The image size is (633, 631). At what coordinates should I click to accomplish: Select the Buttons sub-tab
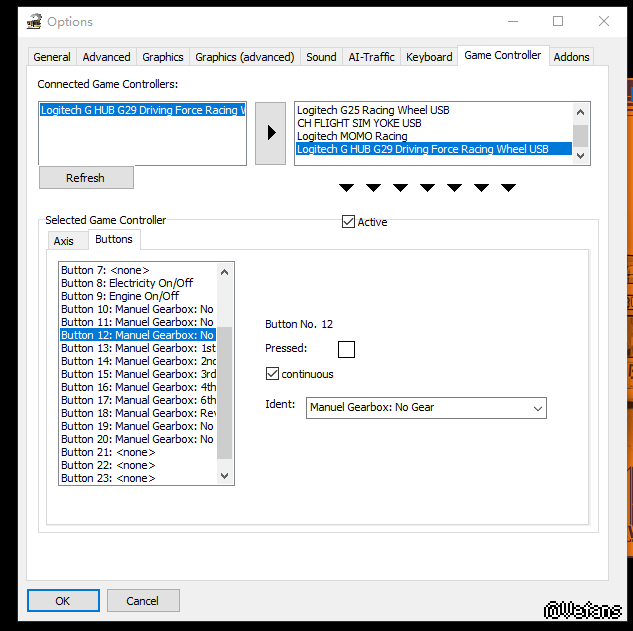114,239
